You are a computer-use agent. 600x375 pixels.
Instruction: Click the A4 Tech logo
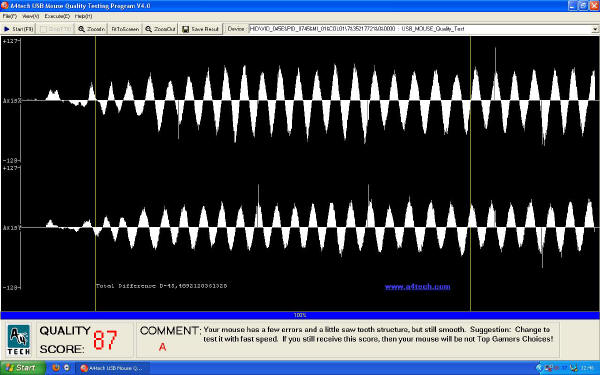18,340
